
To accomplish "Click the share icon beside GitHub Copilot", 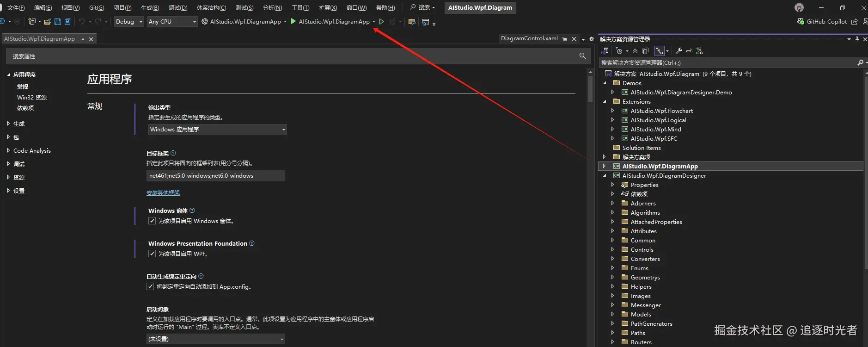I will (x=854, y=22).
